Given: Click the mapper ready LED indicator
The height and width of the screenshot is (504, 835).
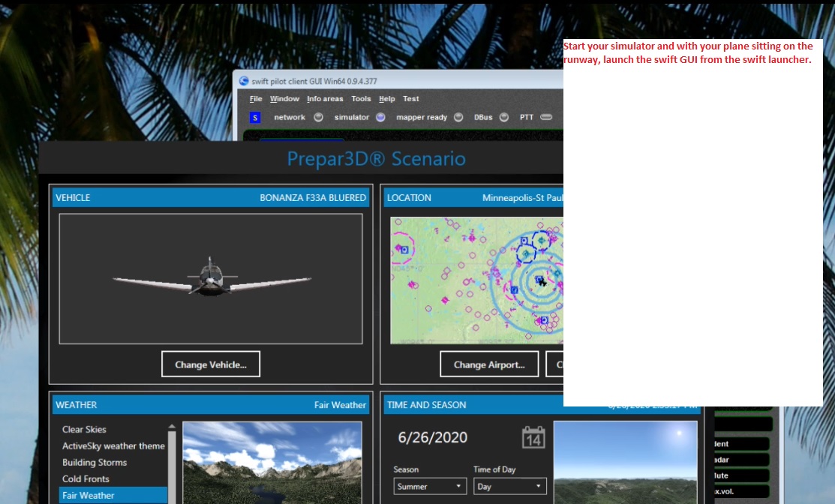Looking at the screenshot, I should click(458, 117).
